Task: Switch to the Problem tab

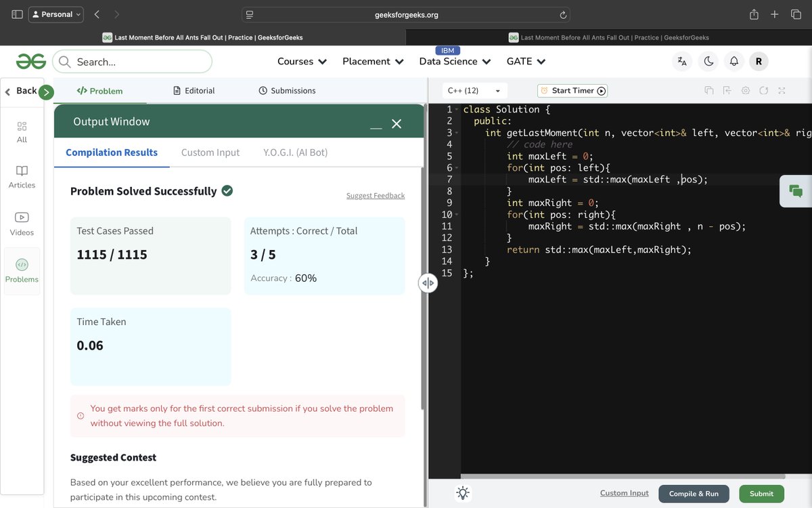Action: tap(100, 91)
